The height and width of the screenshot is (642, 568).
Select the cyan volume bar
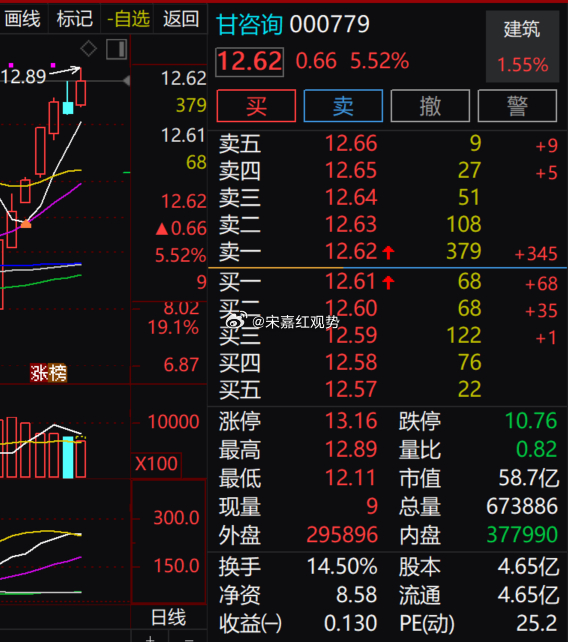[68, 457]
